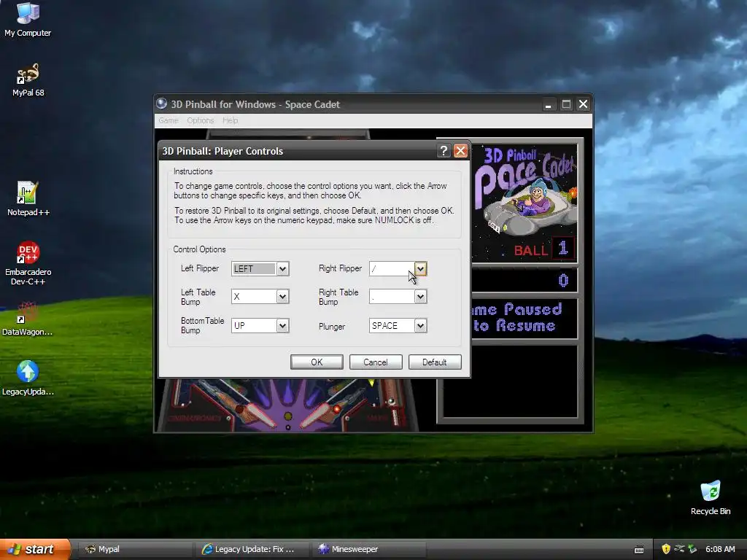Viewport: 747px width, 560px height.
Task: Click the Bottom Table Bump UP field
Action: tap(254, 326)
